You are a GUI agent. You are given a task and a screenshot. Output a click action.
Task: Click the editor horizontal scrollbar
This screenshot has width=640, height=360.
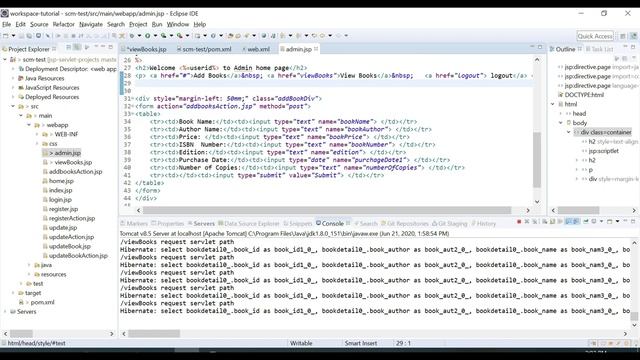coord(327,210)
